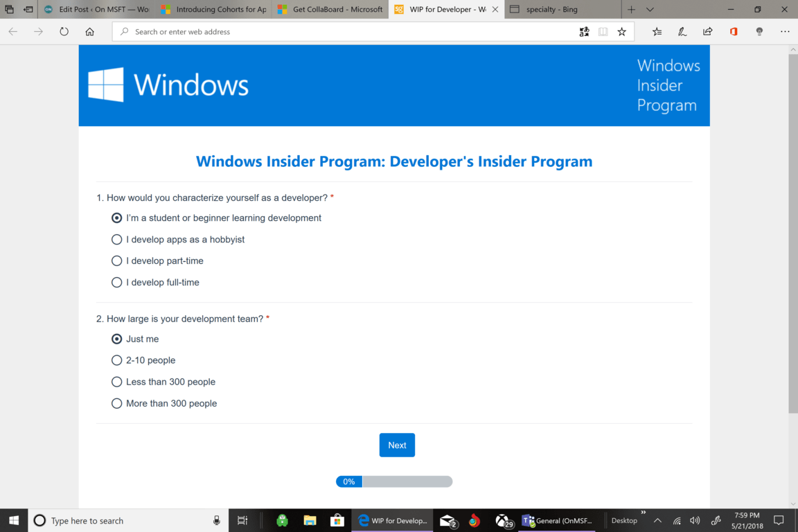
Task: Open Edge settings and more menu
Action: tap(785, 32)
